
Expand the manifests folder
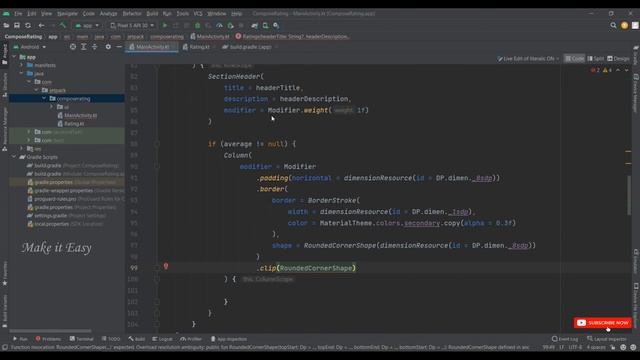(x=22, y=65)
